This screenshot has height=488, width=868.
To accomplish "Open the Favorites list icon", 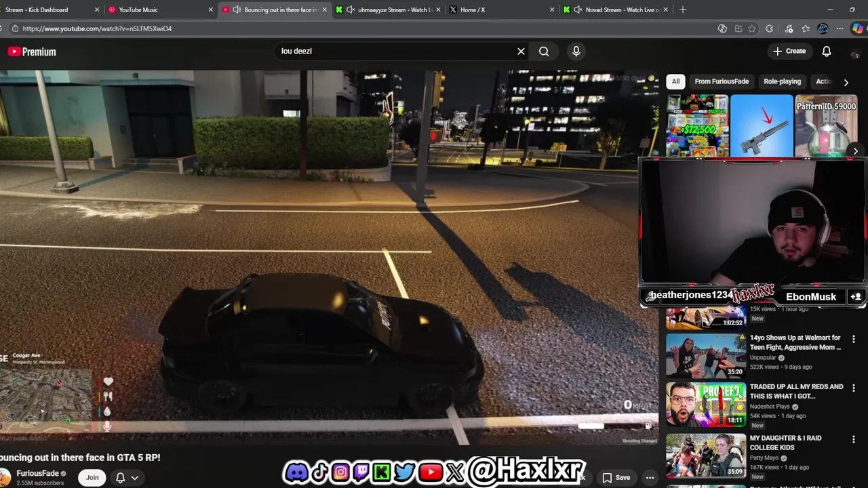I will pyautogui.click(x=806, y=28).
